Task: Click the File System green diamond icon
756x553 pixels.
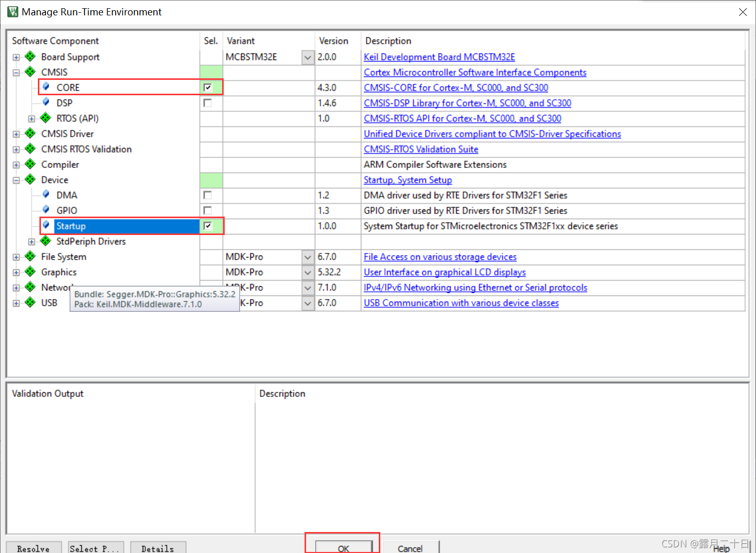Action: click(30, 256)
